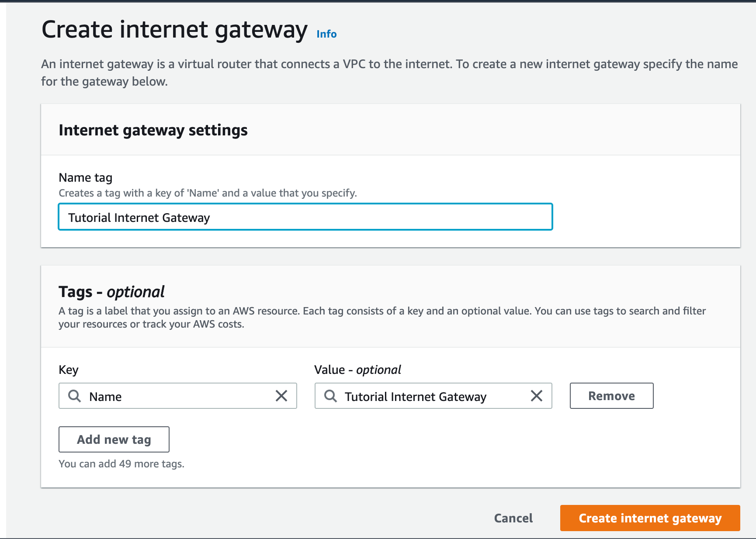Click the Create internet gateway page heading

(174, 30)
